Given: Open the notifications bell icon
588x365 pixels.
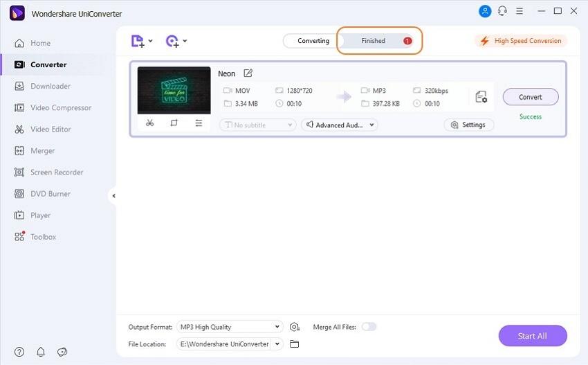Looking at the screenshot, I should pyautogui.click(x=41, y=352).
